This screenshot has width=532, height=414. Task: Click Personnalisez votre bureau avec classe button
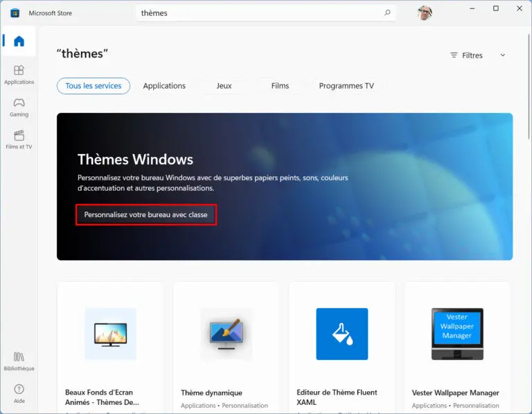pyautogui.click(x=146, y=215)
